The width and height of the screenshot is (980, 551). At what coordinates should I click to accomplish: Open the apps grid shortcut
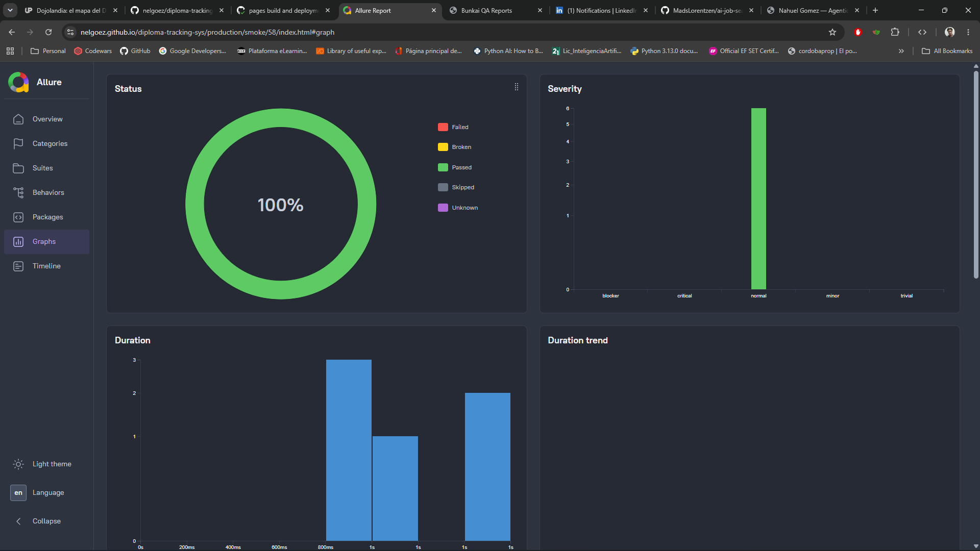(10, 51)
